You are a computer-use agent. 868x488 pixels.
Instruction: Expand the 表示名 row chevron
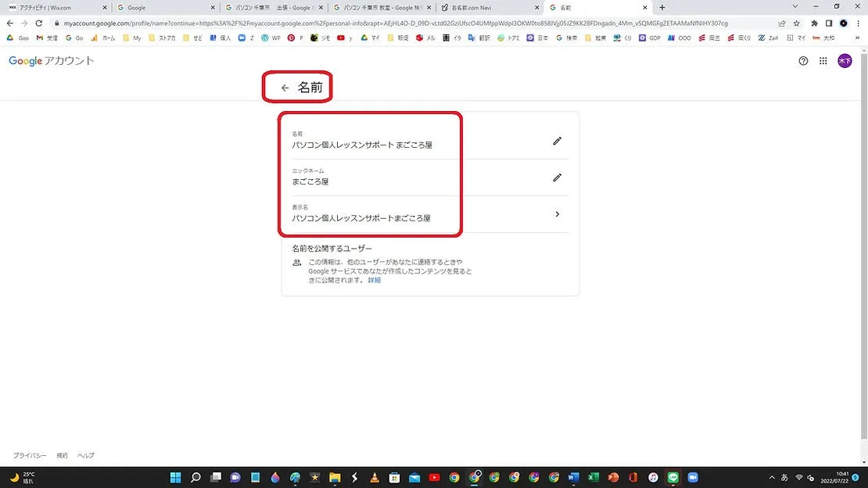tap(557, 214)
